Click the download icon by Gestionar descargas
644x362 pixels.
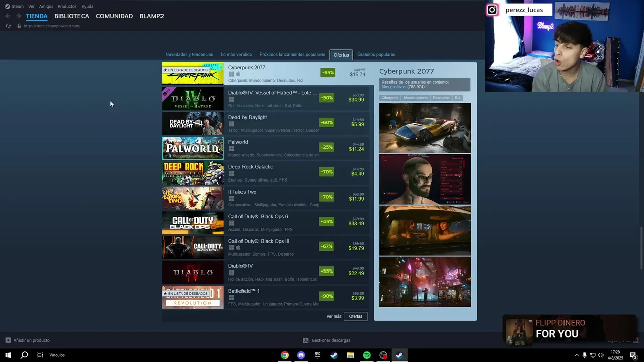click(x=306, y=340)
